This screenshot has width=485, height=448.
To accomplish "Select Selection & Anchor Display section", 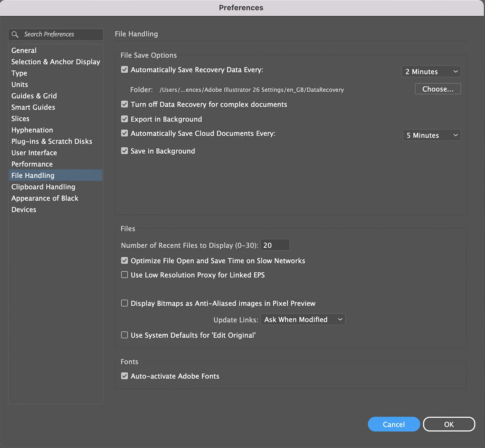I will pos(56,62).
